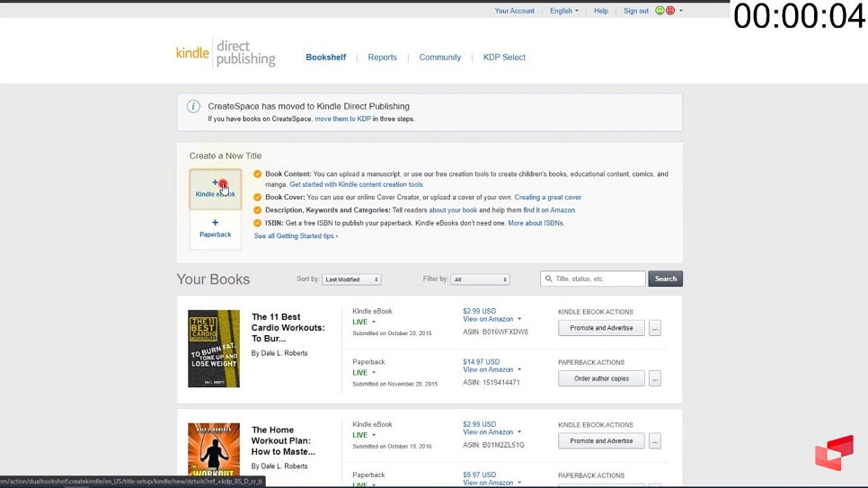Open more actions ellipsis for Cardio Workouts paperback
868x488 pixels.
pos(655,378)
